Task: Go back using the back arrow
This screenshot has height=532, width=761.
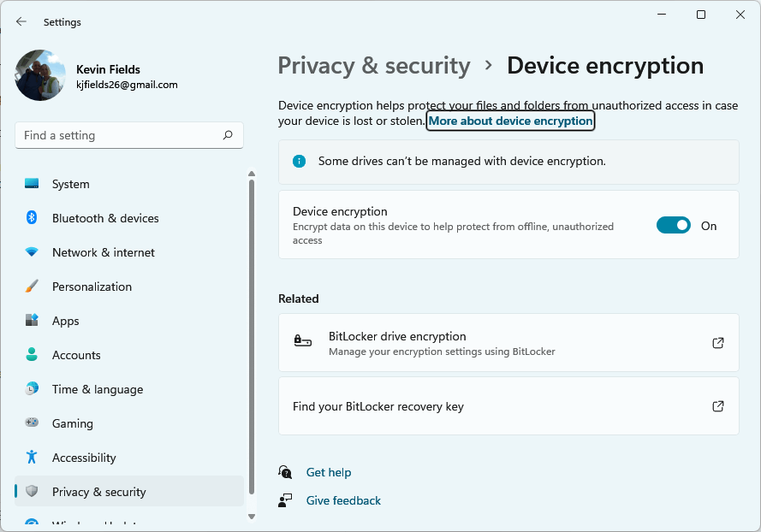Action: click(x=21, y=21)
